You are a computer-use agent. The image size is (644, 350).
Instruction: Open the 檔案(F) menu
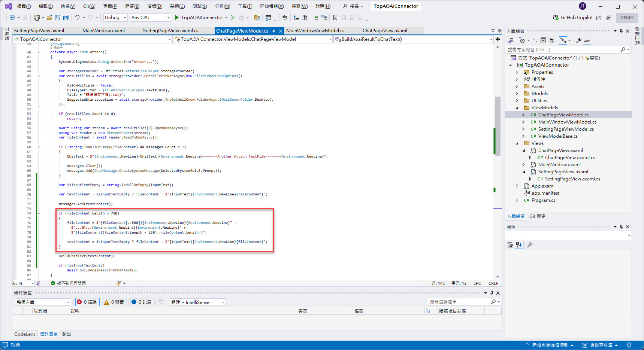pos(24,6)
